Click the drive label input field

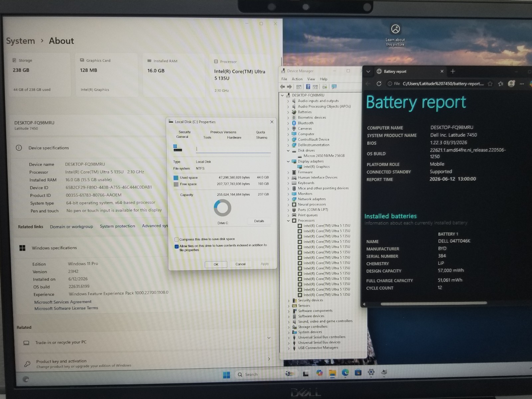(233, 149)
